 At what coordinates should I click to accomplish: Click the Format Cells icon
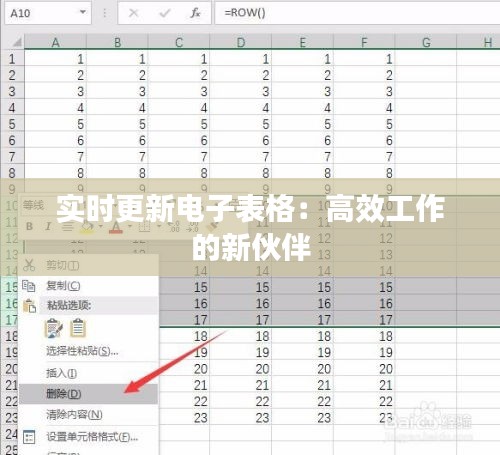[29, 437]
